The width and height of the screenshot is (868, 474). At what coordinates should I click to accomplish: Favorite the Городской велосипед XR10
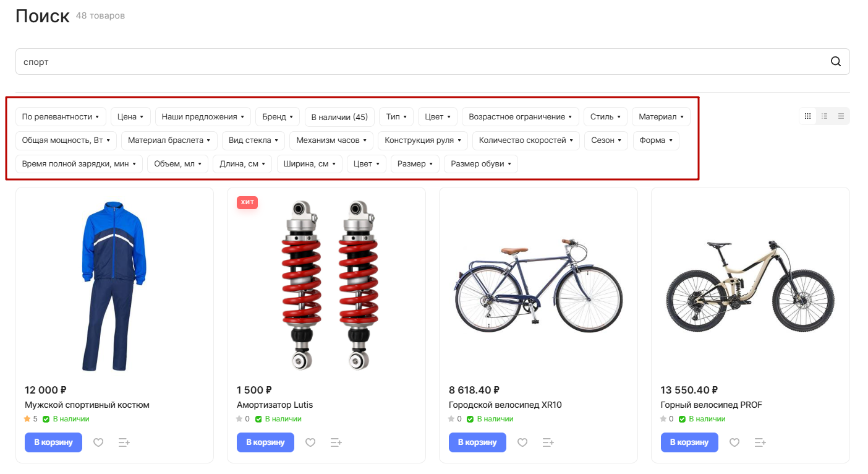[522, 442]
